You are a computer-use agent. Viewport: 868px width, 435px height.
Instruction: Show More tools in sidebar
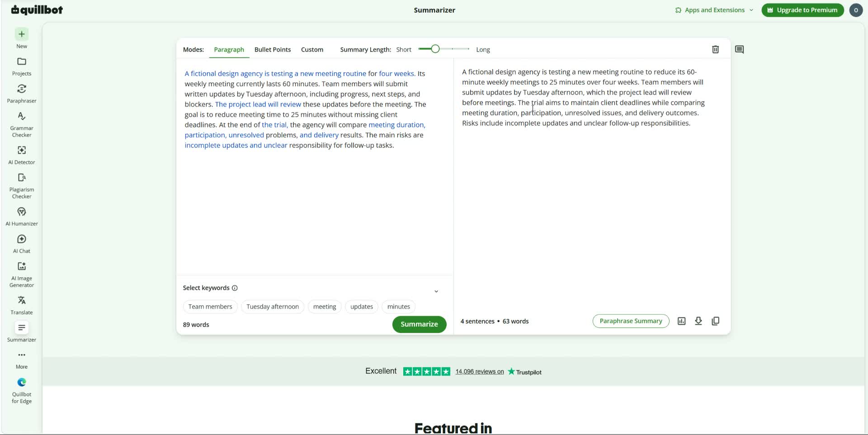pos(21,360)
